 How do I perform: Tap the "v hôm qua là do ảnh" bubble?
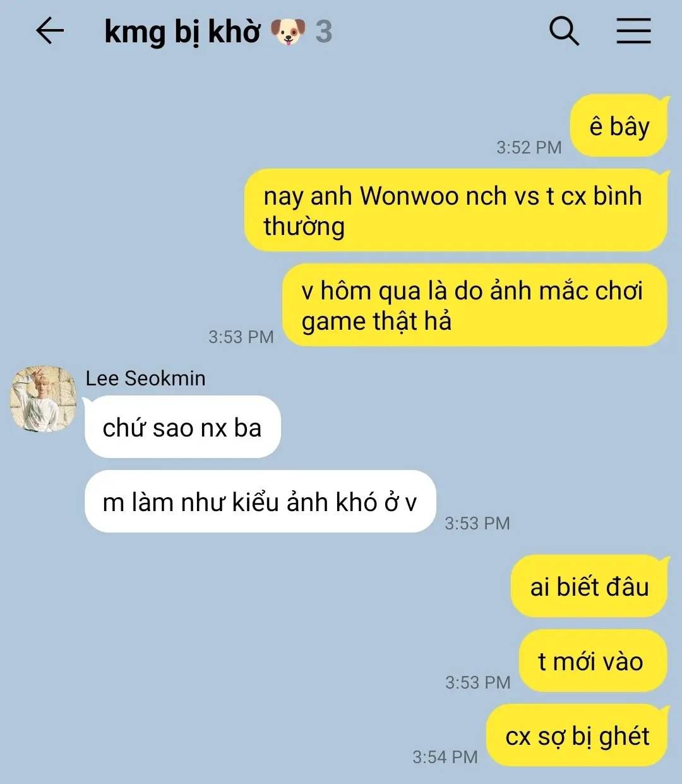474,305
